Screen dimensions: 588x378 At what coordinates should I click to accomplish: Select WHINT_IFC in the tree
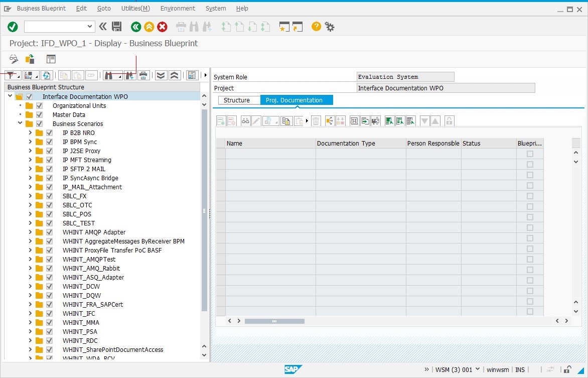click(x=79, y=313)
